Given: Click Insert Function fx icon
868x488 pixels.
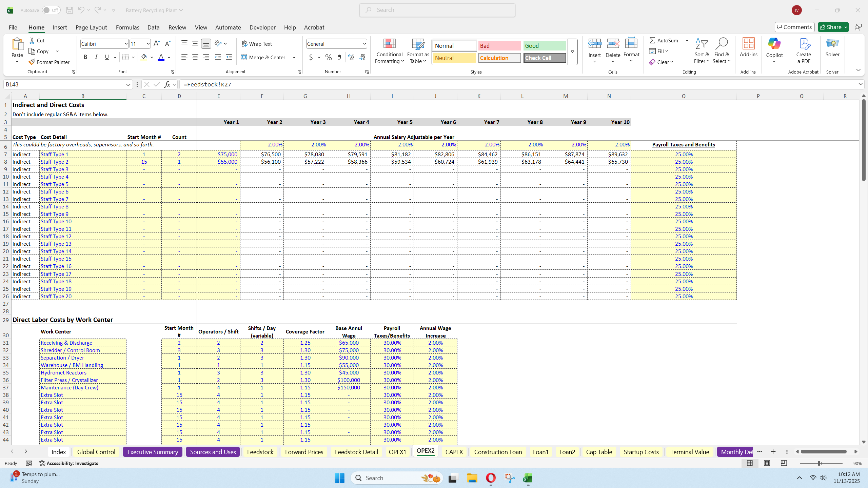Looking at the screenshot, I should pyautogui.click(x=167, y=84).
